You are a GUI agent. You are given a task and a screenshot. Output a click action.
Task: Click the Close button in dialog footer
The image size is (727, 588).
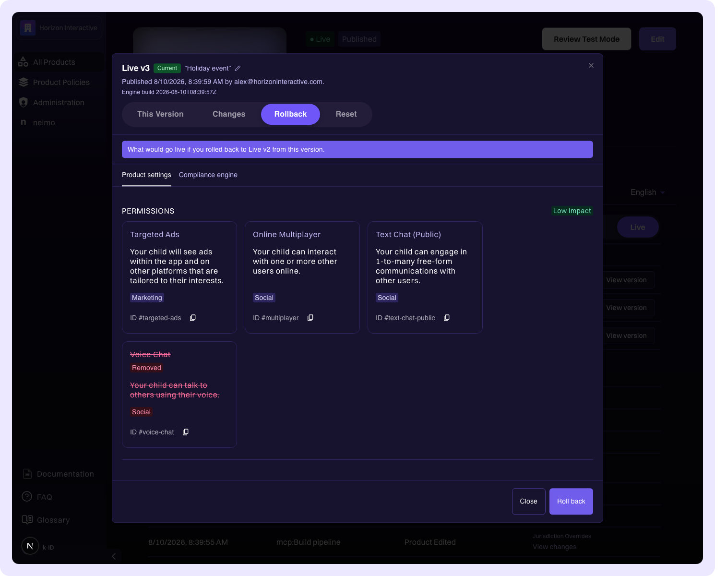point(528,501)
